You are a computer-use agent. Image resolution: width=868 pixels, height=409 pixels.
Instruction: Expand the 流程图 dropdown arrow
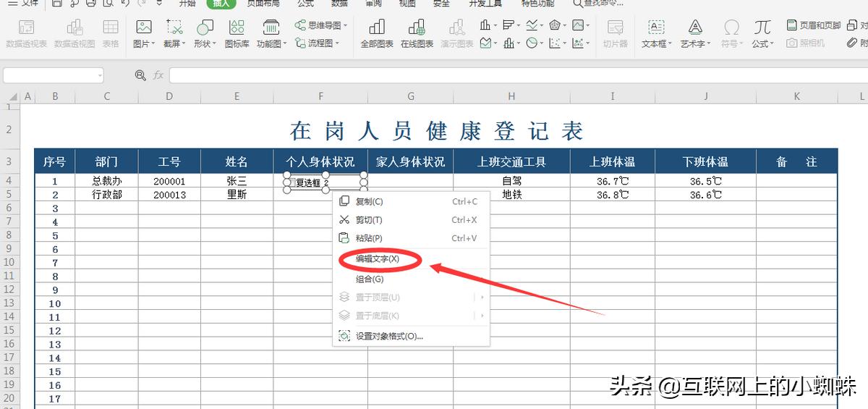(x=338, y=43)
